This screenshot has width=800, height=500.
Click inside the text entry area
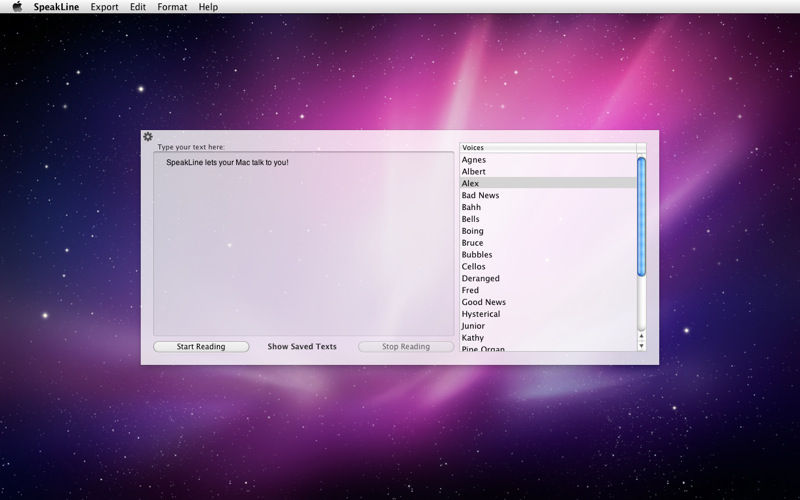click(x=304, y=243)
